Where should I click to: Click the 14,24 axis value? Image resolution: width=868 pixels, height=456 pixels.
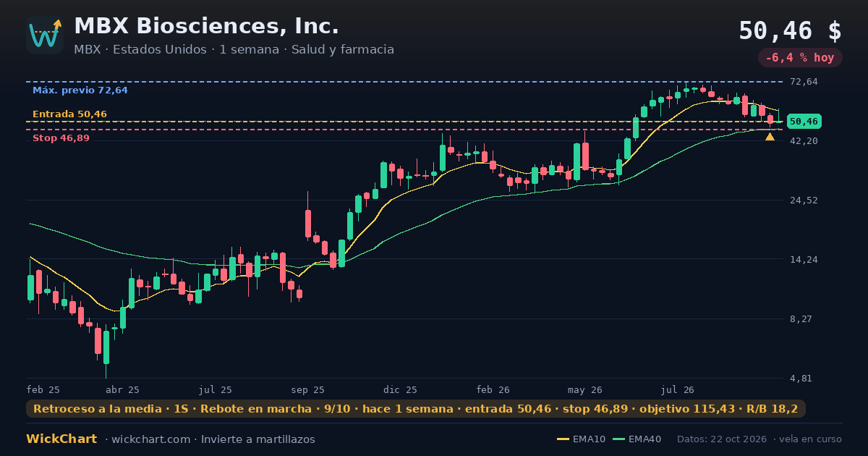point(804,260)
